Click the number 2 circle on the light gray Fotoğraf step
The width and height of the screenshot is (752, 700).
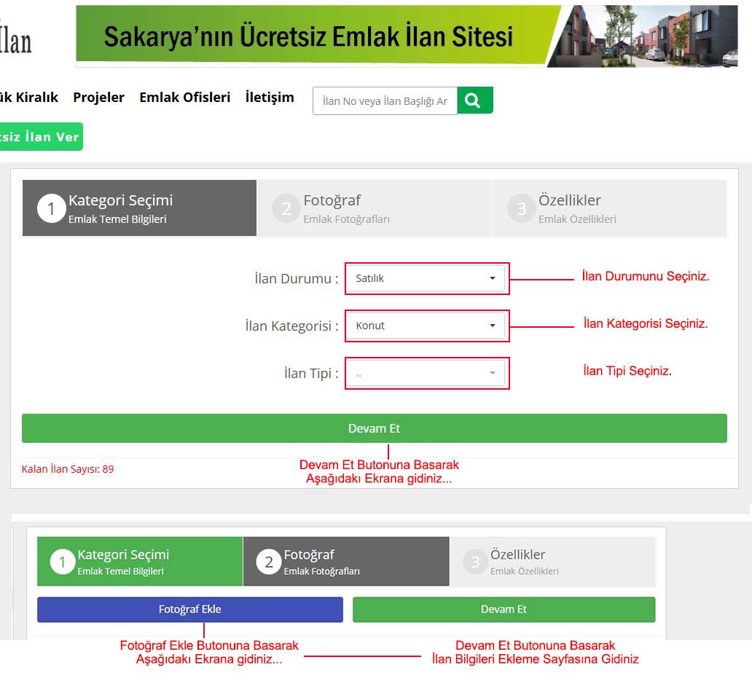click(286, 209)
